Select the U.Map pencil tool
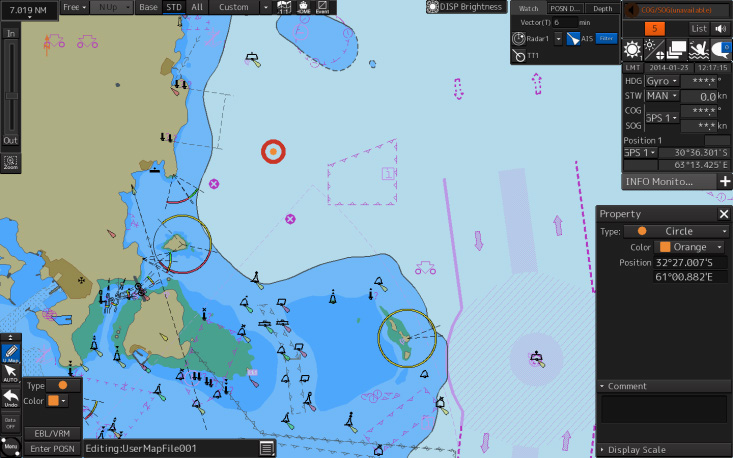The height and width of the screenshot is (458, 733). pyautogui.click(x=10, y=353)
